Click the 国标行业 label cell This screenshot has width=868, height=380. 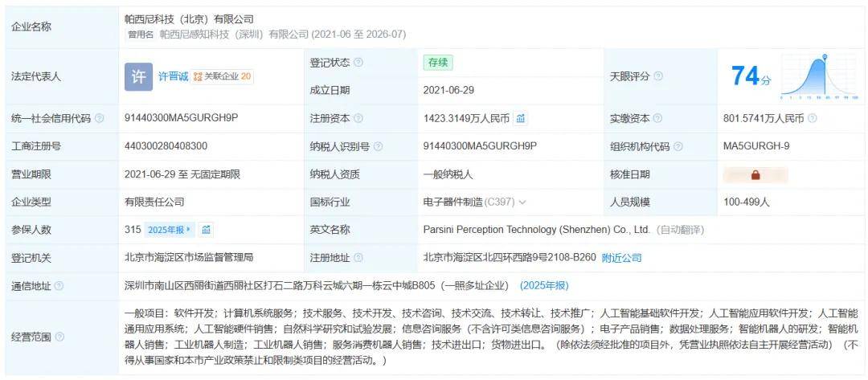click(x=361, y=202)
